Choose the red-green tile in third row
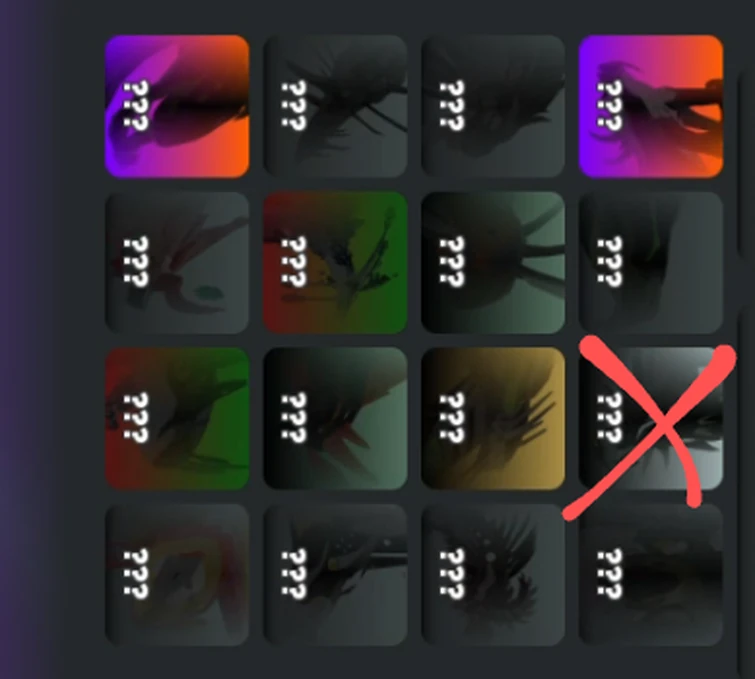 pos(177,418)
